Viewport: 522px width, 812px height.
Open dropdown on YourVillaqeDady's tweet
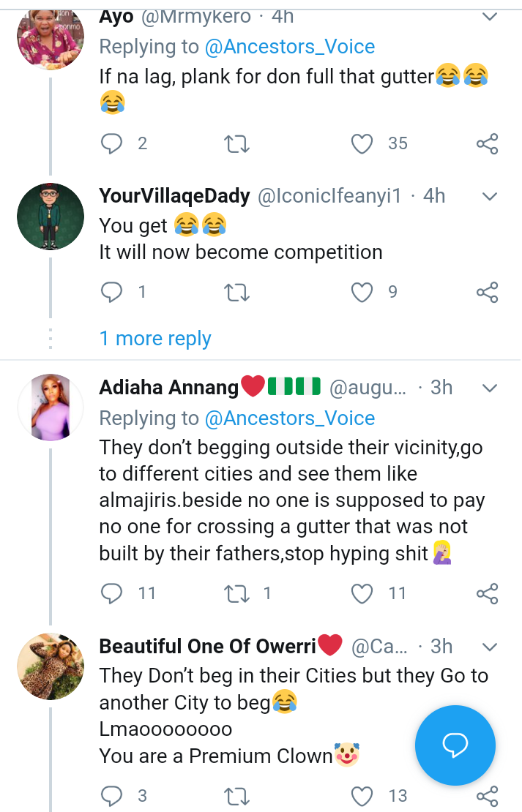489,196
